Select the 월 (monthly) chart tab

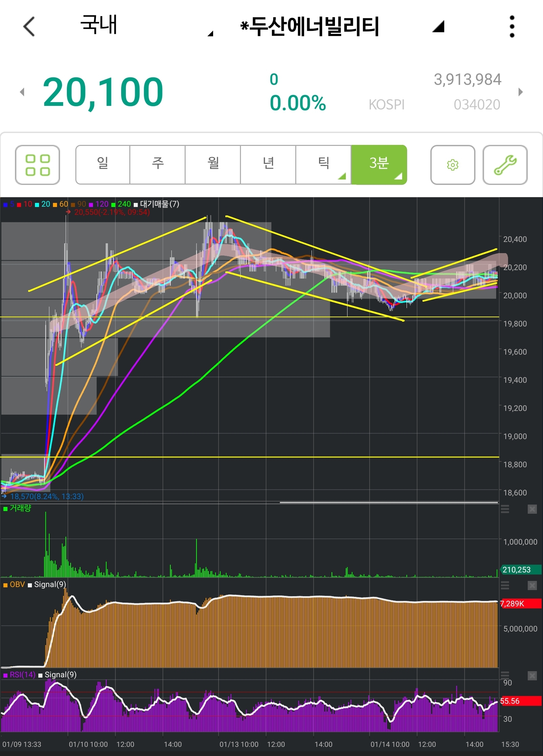click(213, 165)
